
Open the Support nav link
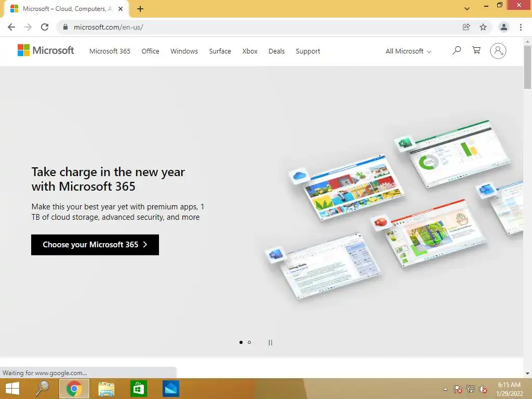pyautogui.click(x=308, y=51)
